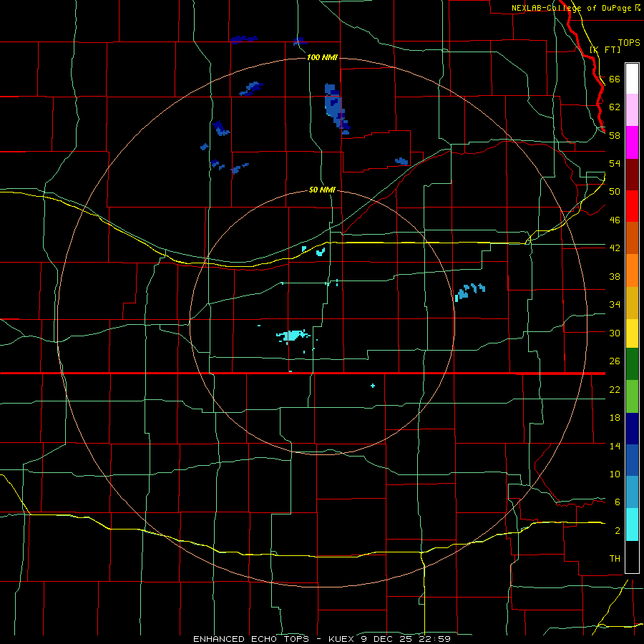Click the 54 legend value
The width and height of the screenshot is (644, 644).
coord(615,163)
